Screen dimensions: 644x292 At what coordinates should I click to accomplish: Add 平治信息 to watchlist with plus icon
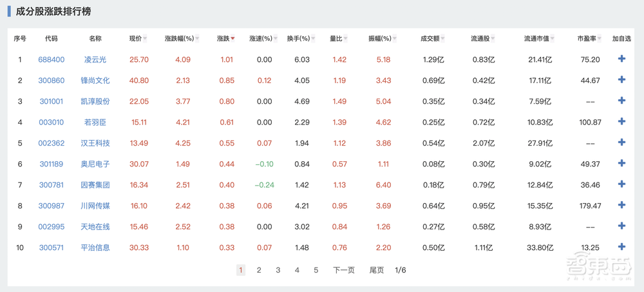point(621,247)
